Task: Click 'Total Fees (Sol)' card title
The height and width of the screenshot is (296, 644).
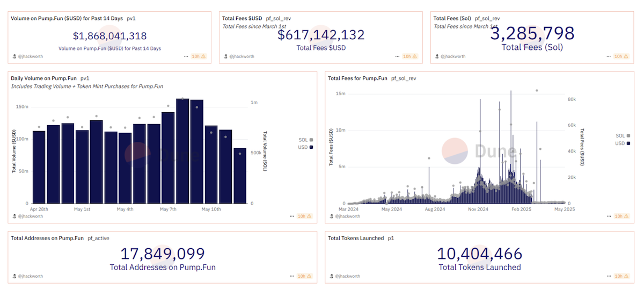Action: click(452, 18)
